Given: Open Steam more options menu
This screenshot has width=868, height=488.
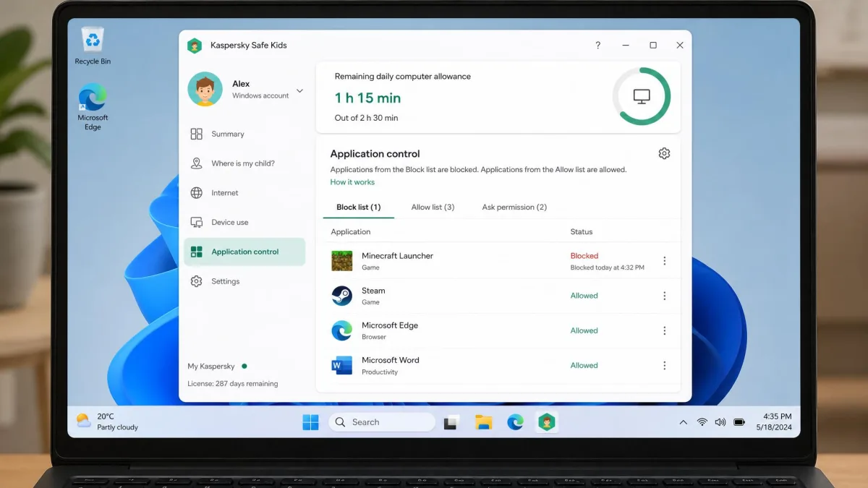Looking at the screenshot, I should pos(665,296).
